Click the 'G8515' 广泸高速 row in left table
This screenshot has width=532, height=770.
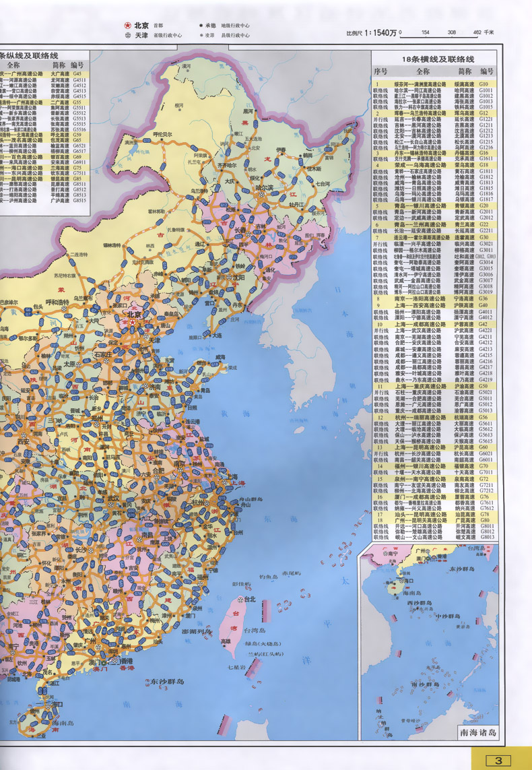44,200
